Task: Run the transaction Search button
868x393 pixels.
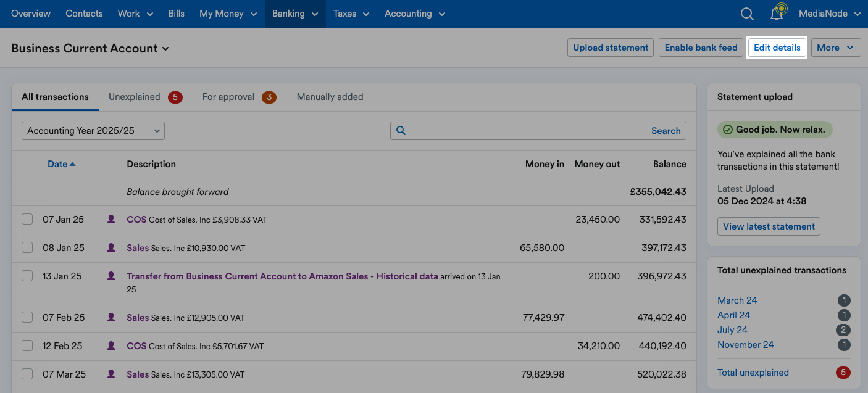Action: point(666,131)
